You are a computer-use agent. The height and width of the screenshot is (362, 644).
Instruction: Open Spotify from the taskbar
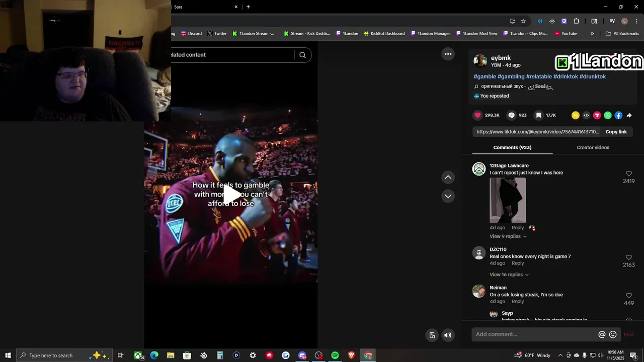click(335, 355)
